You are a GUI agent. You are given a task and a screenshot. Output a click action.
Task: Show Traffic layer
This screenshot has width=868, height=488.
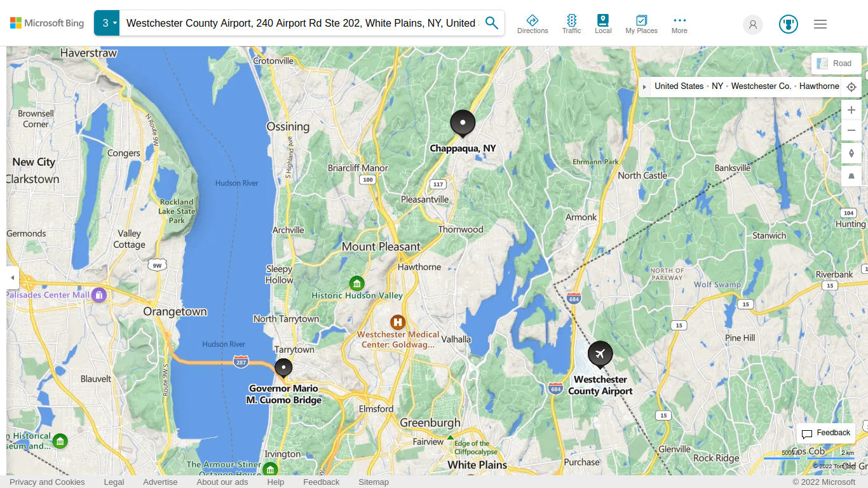[571, 24]
